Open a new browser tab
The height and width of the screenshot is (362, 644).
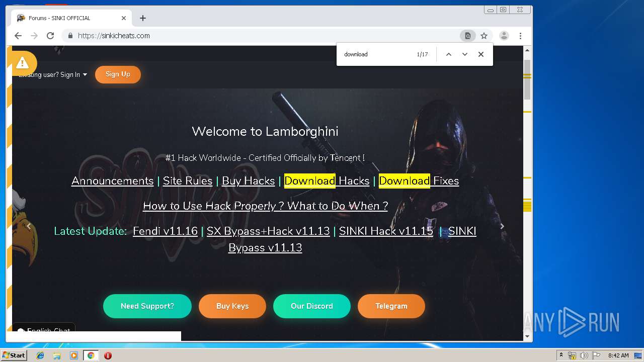point(143,18)
